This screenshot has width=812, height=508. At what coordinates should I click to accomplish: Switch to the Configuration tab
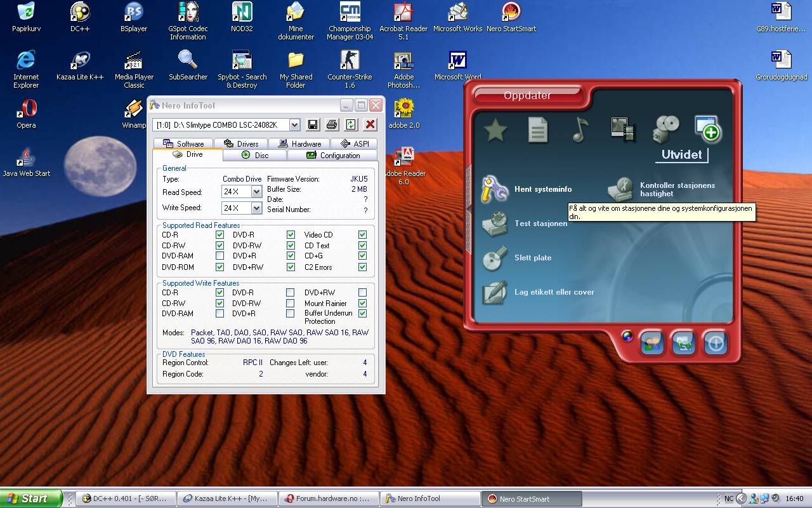pyautogui.click(x=332, y=155)
